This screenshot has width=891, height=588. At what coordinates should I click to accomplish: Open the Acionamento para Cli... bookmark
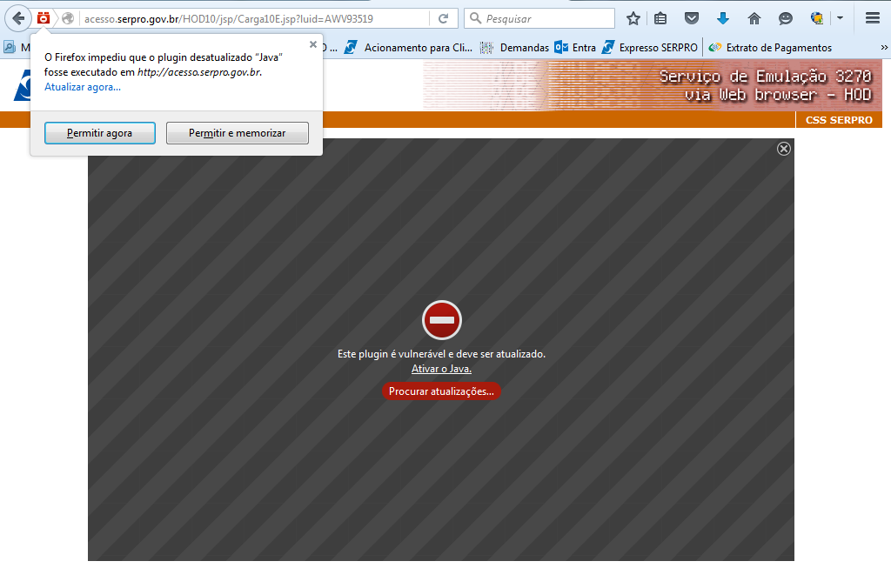click(x=409, y=48)
